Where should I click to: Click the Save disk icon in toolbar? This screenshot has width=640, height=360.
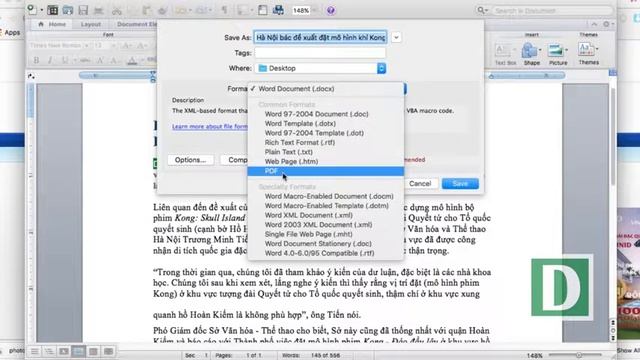(83, 10)
